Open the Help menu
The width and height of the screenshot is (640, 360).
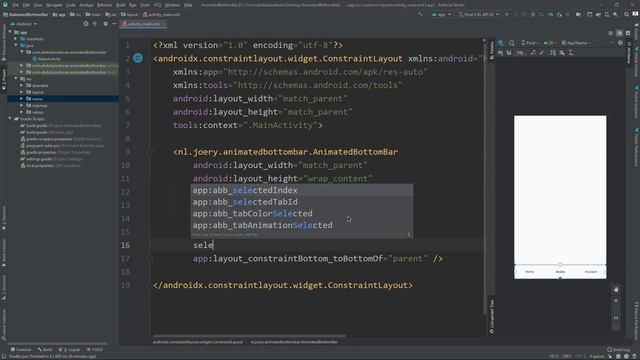click(188, 5)
